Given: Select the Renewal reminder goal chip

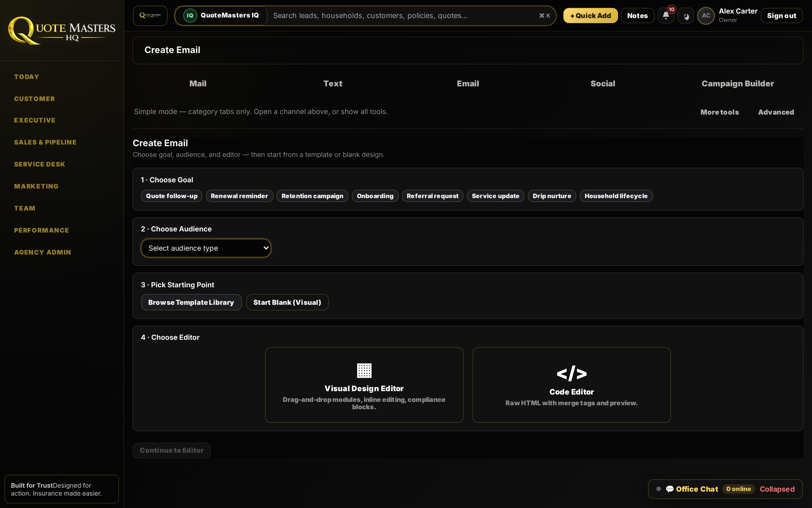Looking at the screenshot, I should pyautogui.click(x=239, y=196).
